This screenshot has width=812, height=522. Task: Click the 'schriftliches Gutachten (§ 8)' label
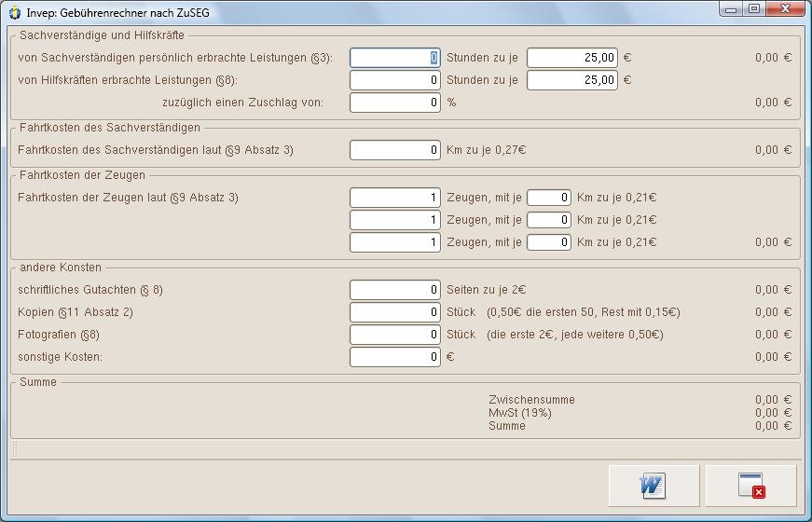(90, 290)
